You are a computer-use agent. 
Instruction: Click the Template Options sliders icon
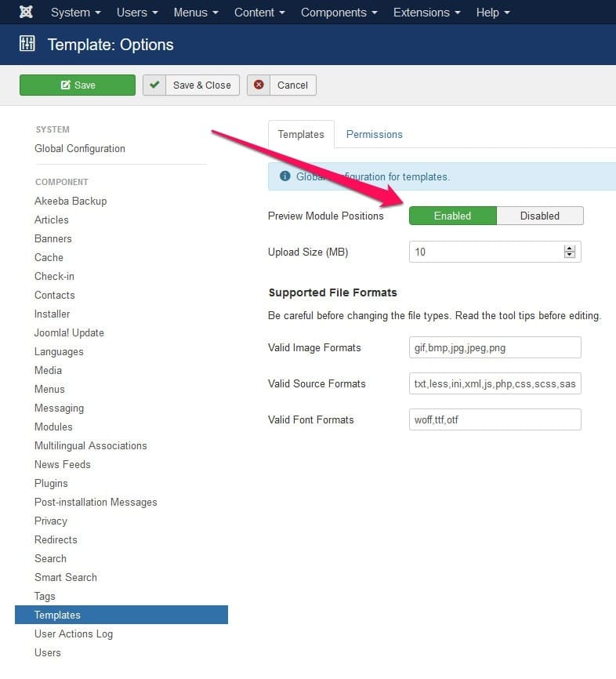[27, 44]
